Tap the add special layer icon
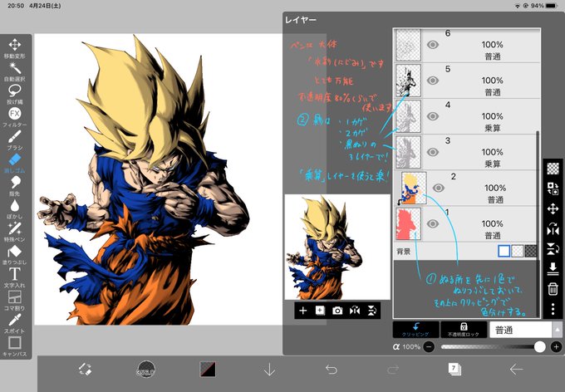This screenshot has width=565, height=392. tap(320, 311)
